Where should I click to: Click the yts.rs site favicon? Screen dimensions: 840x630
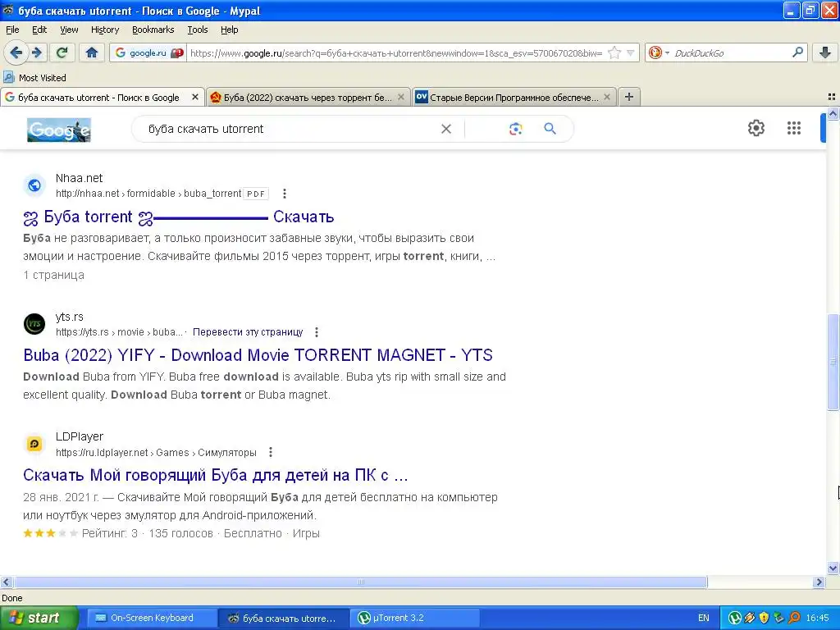[34, 324]
